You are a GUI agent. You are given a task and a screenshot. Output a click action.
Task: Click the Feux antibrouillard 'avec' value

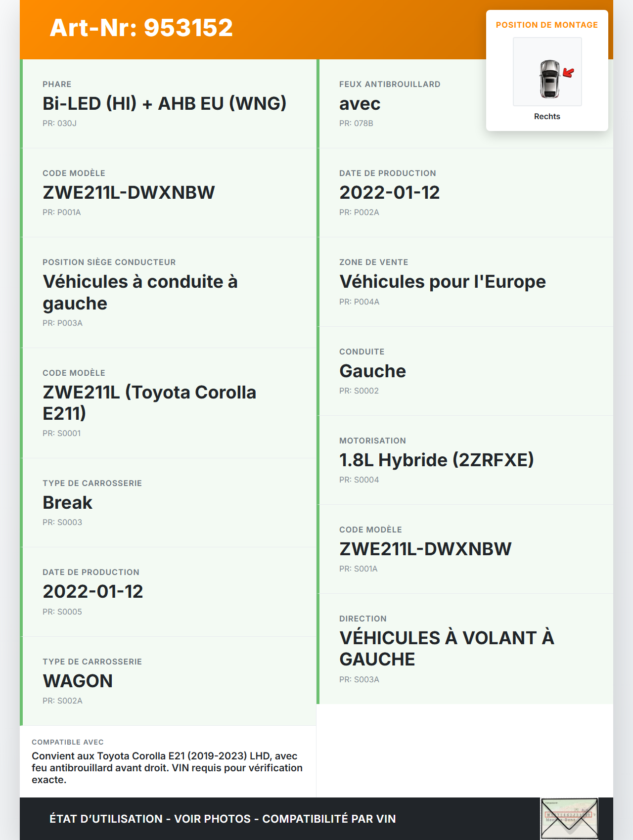pyautogui.click(x=360, y=104)
